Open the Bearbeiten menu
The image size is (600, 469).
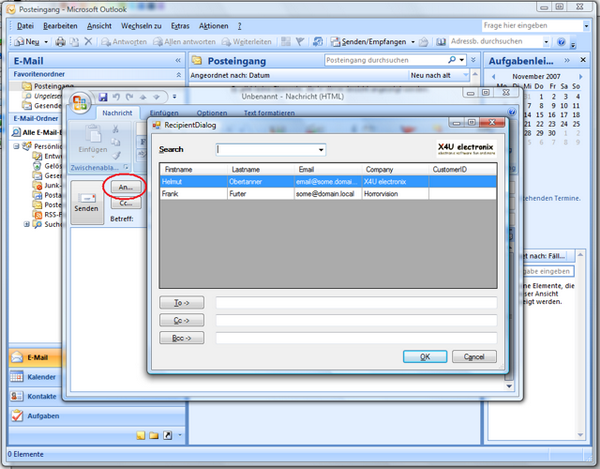click(x=60, y=26)
